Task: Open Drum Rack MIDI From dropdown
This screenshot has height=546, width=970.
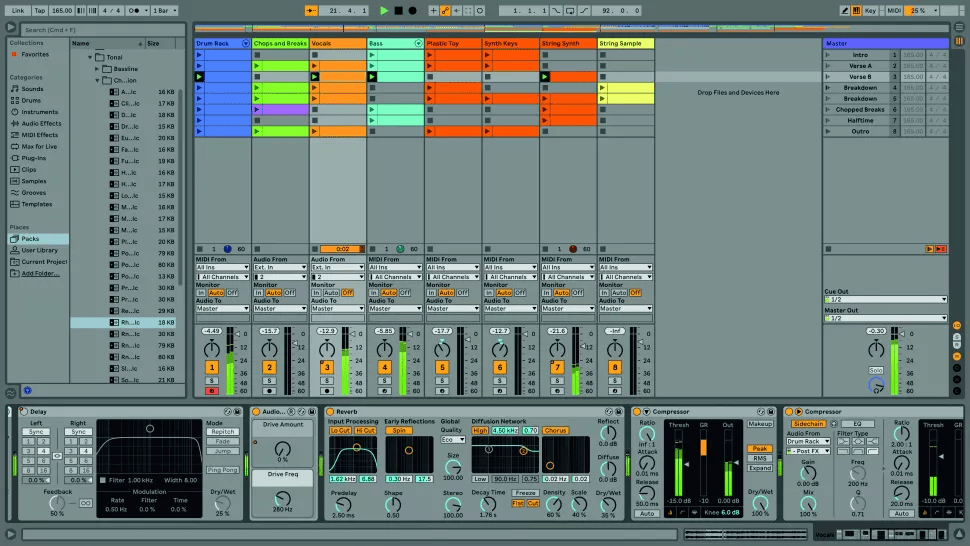Action: coord(221,267)
